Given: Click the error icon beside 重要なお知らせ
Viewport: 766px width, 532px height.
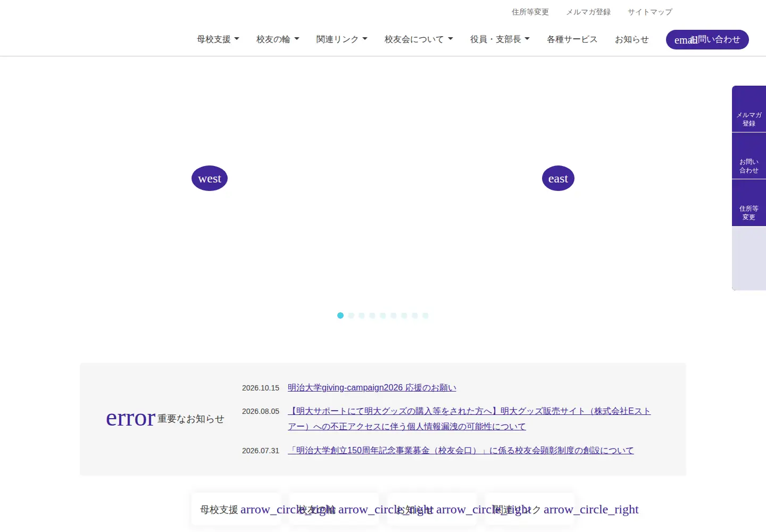Looking at the screenshot, I should (131, 418).
